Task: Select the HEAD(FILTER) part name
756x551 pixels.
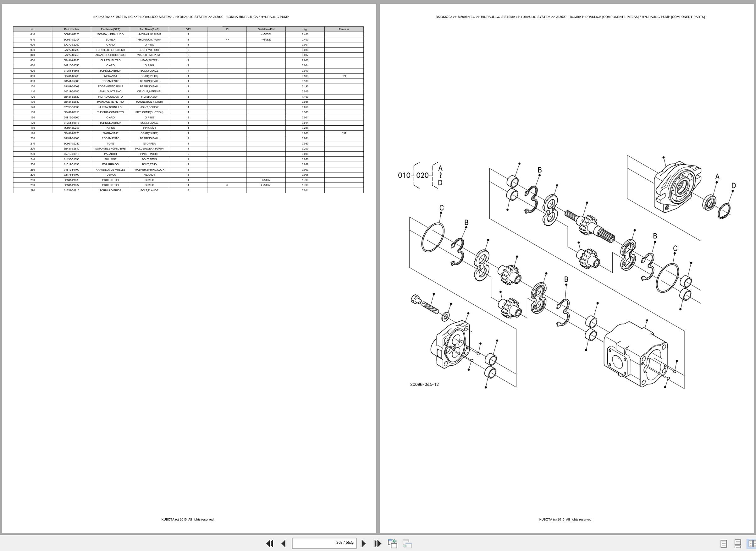Action: pyautogui.click(x=149, y=60)
